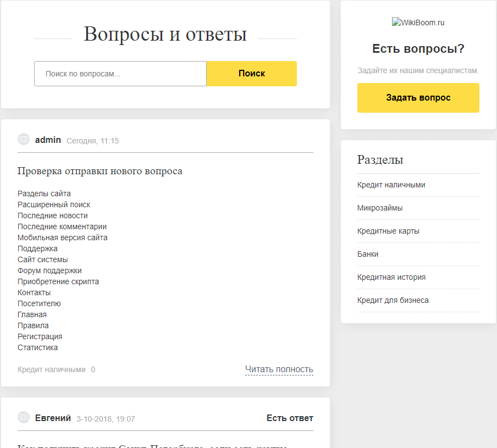The width and height of the screenshot is (497, 448).
Task: Open the Микрозаймы section
Action: [x=379, y=208]
